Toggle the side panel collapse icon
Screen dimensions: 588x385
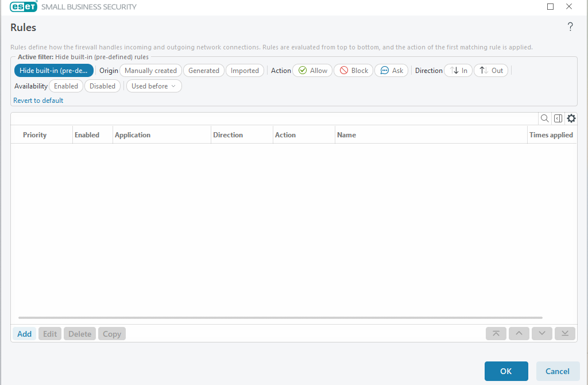558,118
